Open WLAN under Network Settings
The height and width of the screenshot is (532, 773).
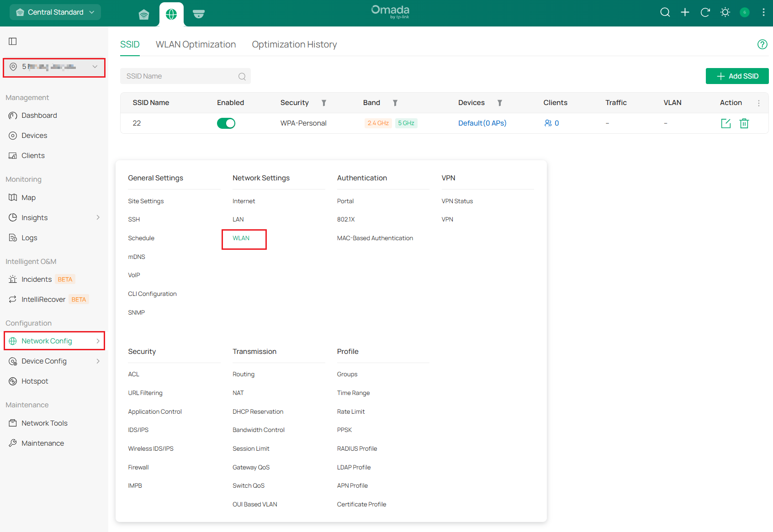[241, 238]
